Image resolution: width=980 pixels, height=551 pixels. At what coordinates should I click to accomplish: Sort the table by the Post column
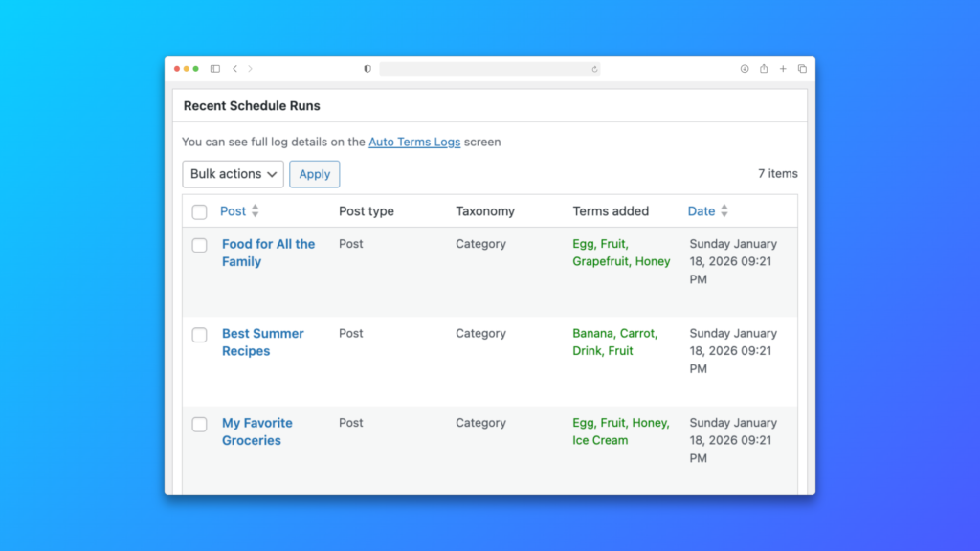[234, 210]
